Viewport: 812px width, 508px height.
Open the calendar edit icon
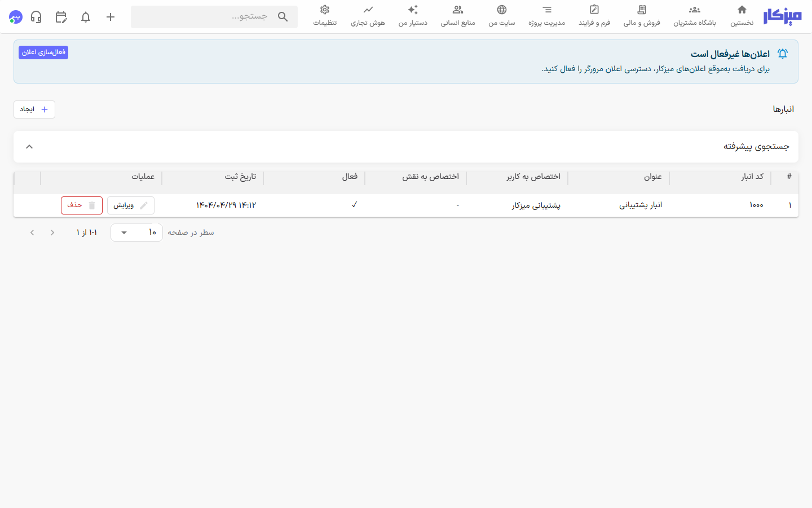click(61, 17)
